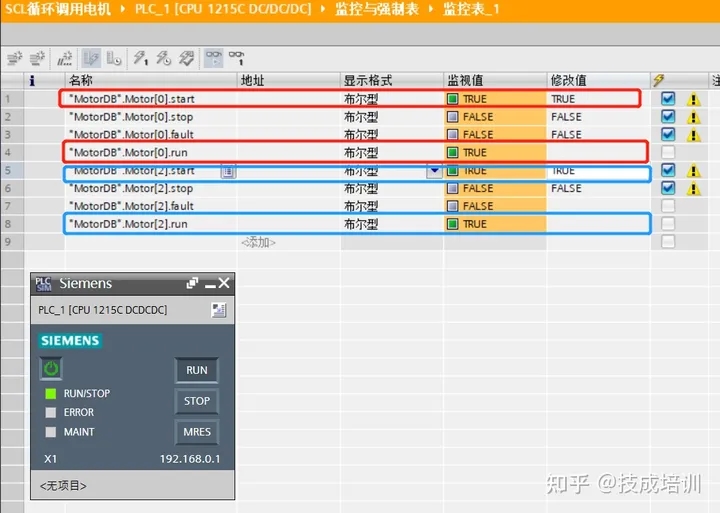Click the PLCSIM logo in Siemens title bar
720x513 pixels.
(x=44, y=284)
